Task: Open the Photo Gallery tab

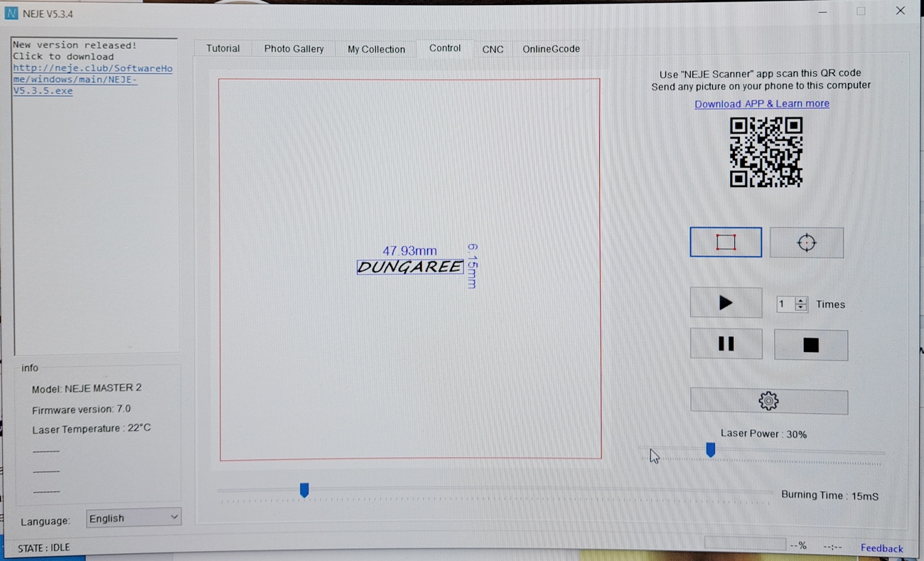Action: click(294, 48)
